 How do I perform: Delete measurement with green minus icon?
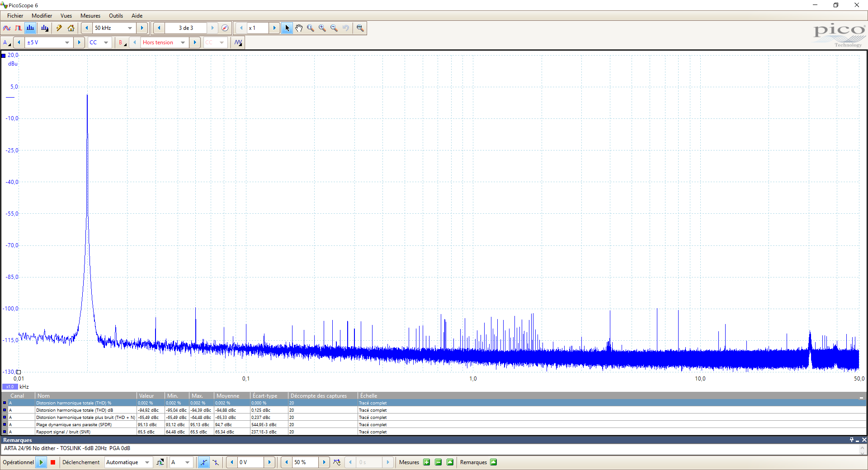tap(438, 462)
